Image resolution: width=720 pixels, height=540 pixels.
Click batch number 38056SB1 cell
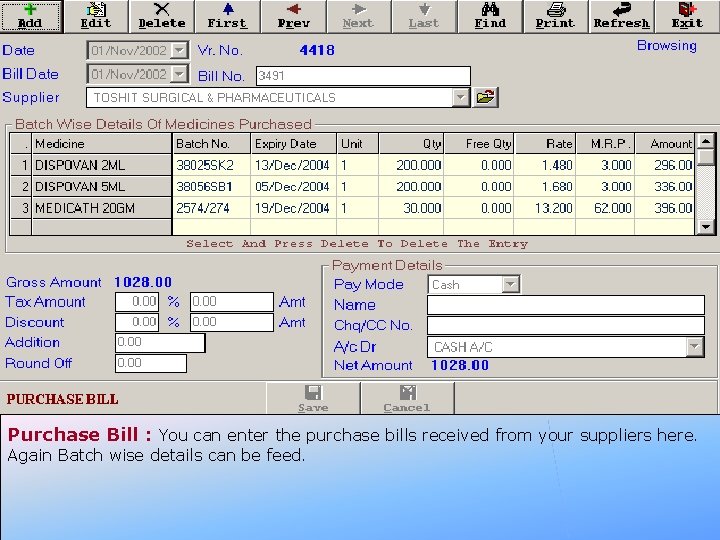pos(211,187)
